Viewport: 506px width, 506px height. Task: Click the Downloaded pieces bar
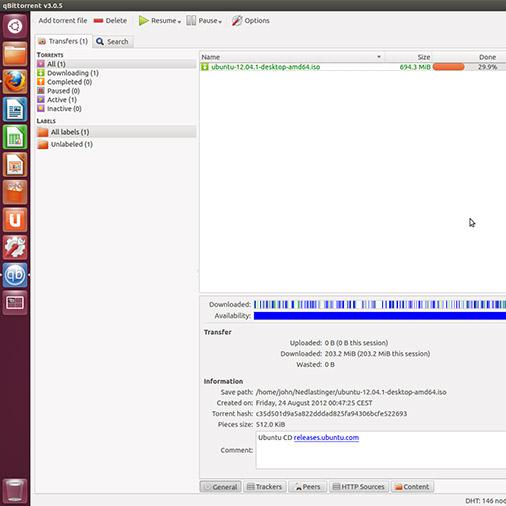coord(380,304)
